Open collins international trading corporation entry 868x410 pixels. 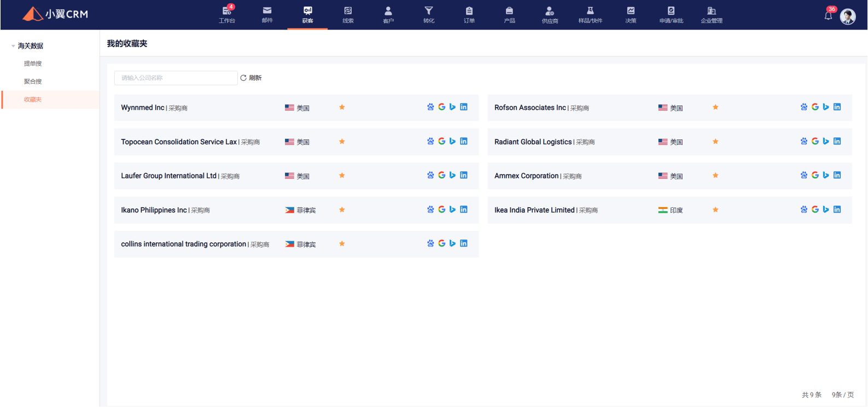[x=184, y=244]
